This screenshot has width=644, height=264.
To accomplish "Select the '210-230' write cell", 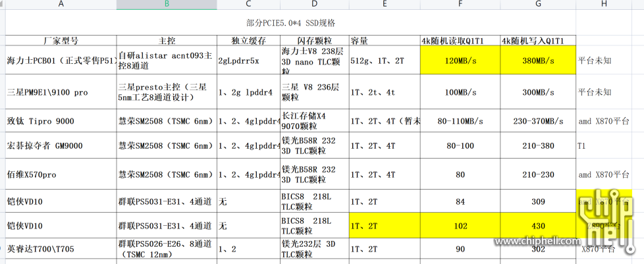I will tap(538, 174).
